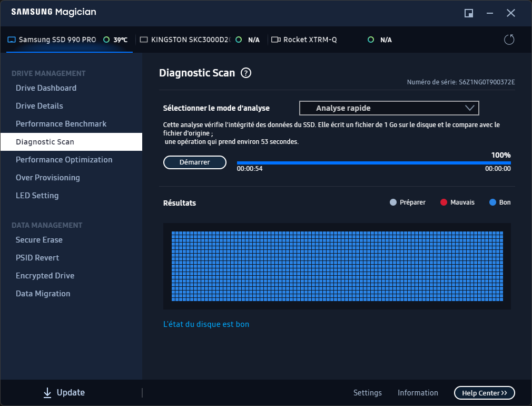Image resolution: width=532 pixels, height=406 pixels.
Task: Click the Update download arrow icon
Action: coord(47,393)
